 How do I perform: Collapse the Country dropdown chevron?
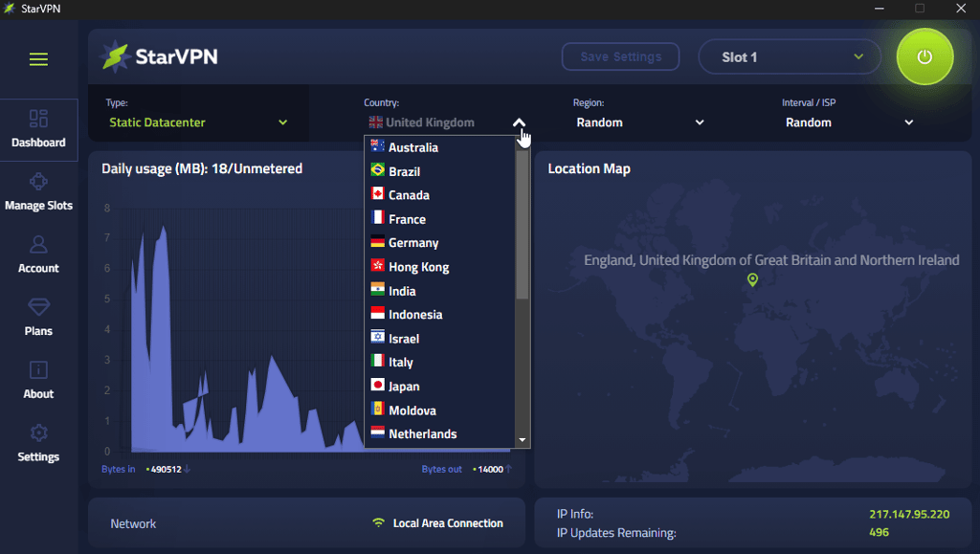(x=519, y=123)
